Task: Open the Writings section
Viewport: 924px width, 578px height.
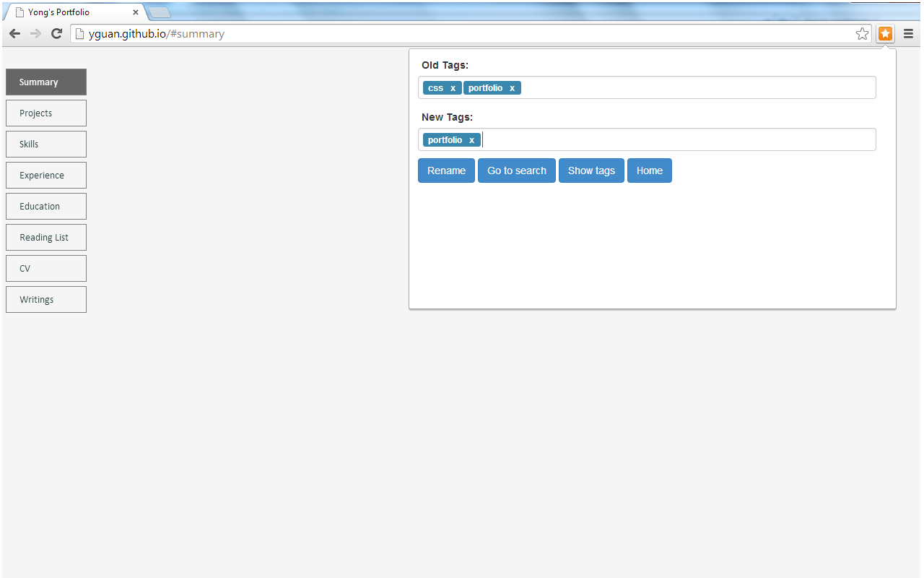Action: [x=46, y=300]
